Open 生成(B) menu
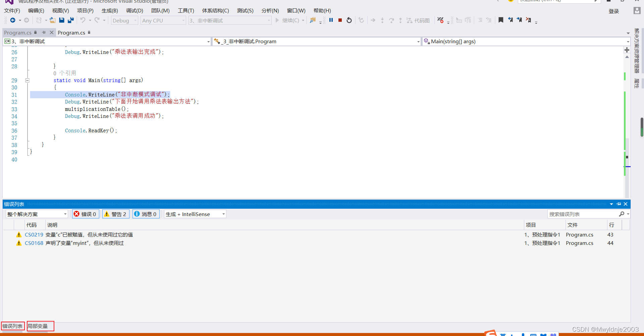The height and width of the screenshot is (336, 644). [x=110, y=11]
